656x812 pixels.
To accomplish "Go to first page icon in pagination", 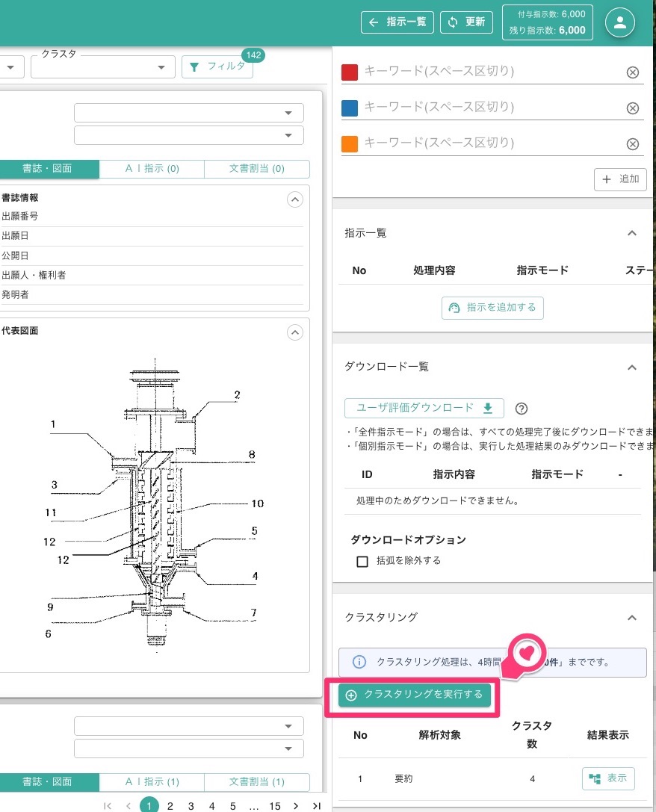I will point(108,806).
